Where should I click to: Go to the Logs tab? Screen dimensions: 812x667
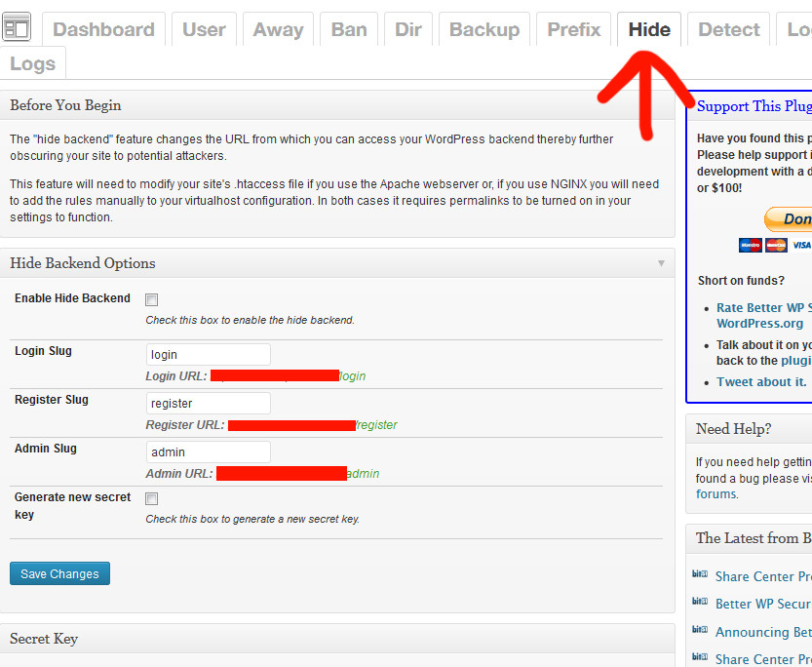click(33, 64)
